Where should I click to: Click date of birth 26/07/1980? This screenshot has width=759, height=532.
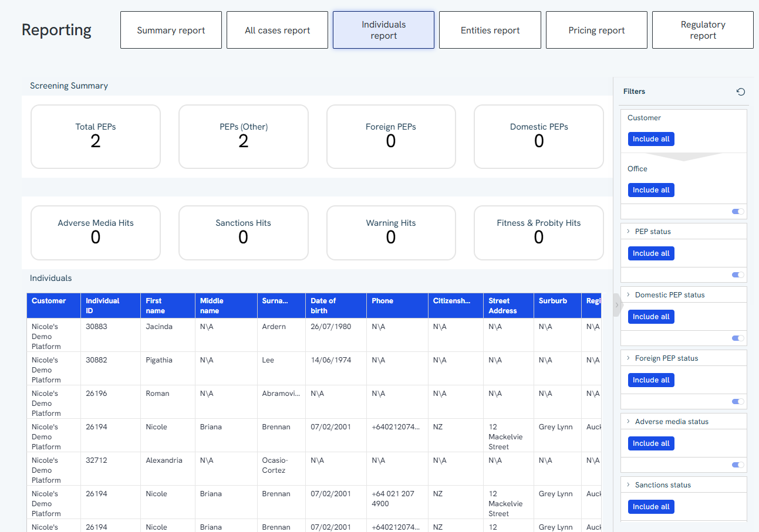(331, 327)
